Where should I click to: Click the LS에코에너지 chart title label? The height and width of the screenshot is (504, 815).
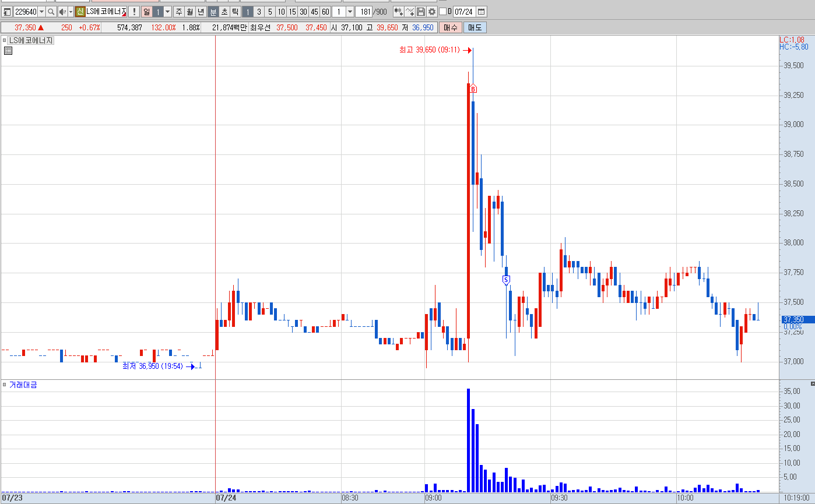30,40
